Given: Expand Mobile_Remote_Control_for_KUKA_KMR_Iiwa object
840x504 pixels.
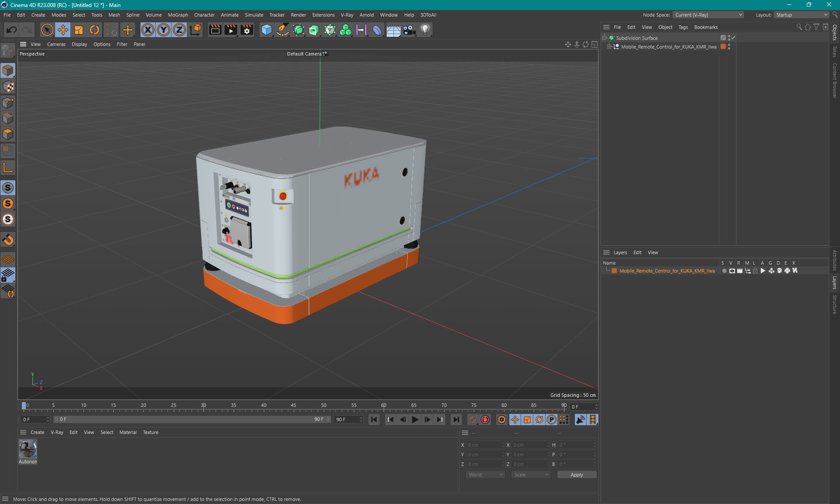Looking at the screenshot, I should [x=609, y=47].
